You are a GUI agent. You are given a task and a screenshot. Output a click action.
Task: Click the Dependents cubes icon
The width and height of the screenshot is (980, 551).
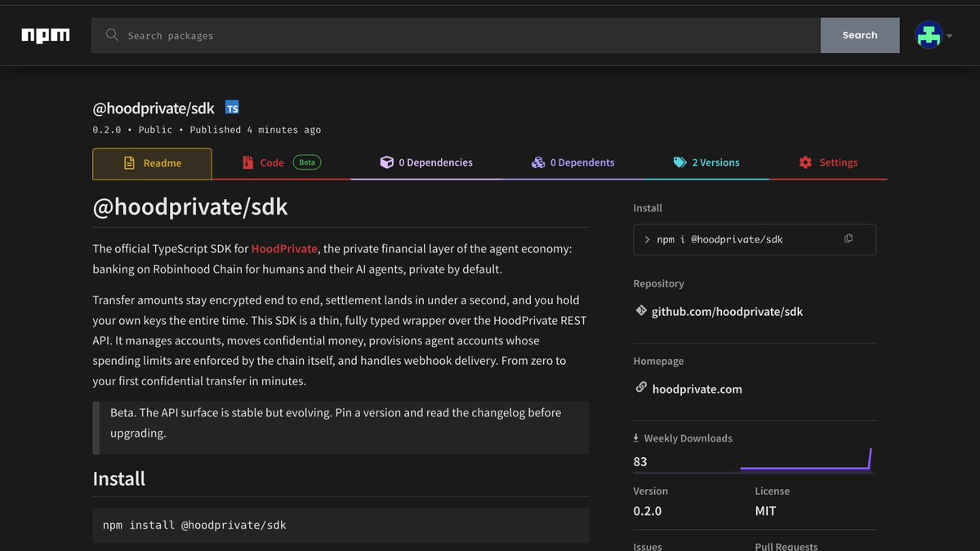(538, 162)
